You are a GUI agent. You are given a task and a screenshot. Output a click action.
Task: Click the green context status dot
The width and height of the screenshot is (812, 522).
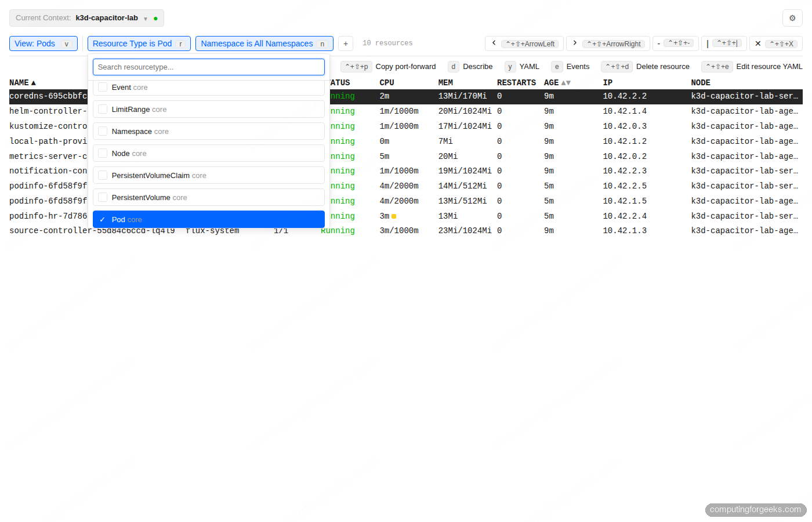(x=155, y=19)
